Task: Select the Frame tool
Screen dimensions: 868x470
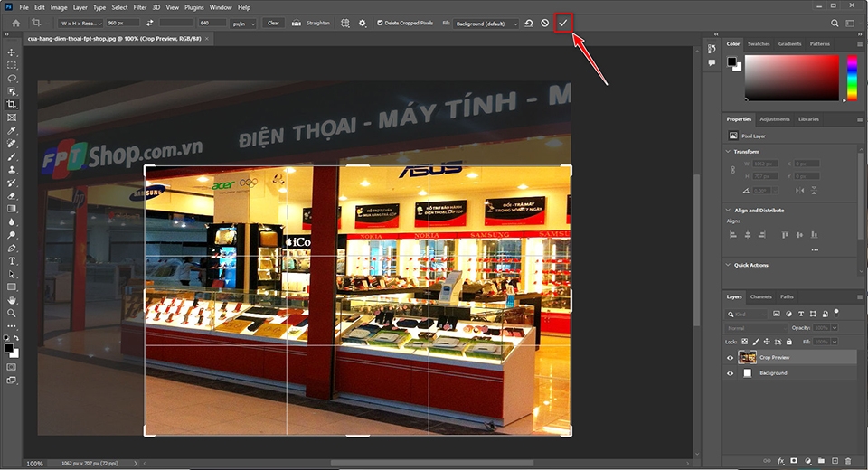Action: (x=12, y=117)
